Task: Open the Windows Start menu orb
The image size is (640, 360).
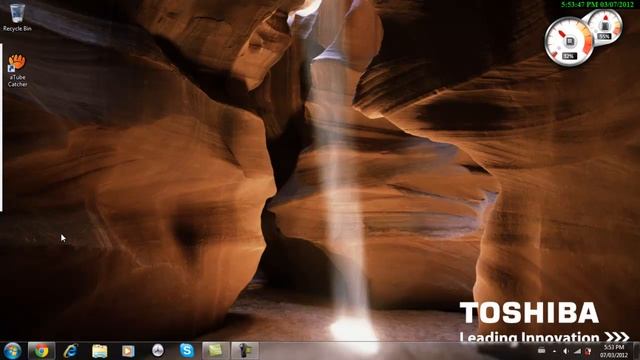Action: (12, 351)
